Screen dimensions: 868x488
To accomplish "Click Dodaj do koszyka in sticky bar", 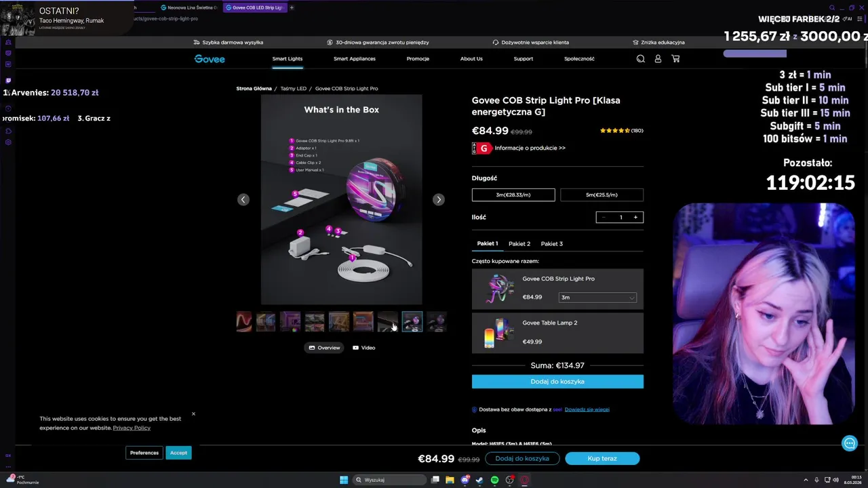I will (522, 458).
